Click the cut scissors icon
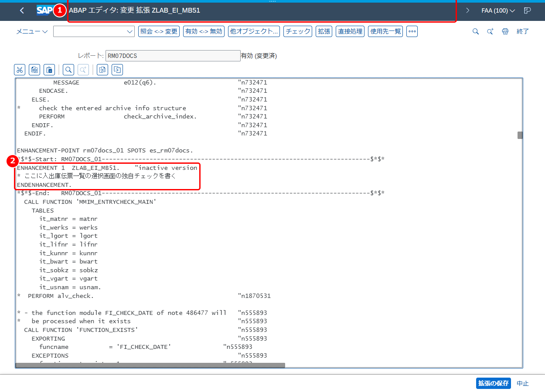This screenshot has height=392, width=545. click(20, 69)
